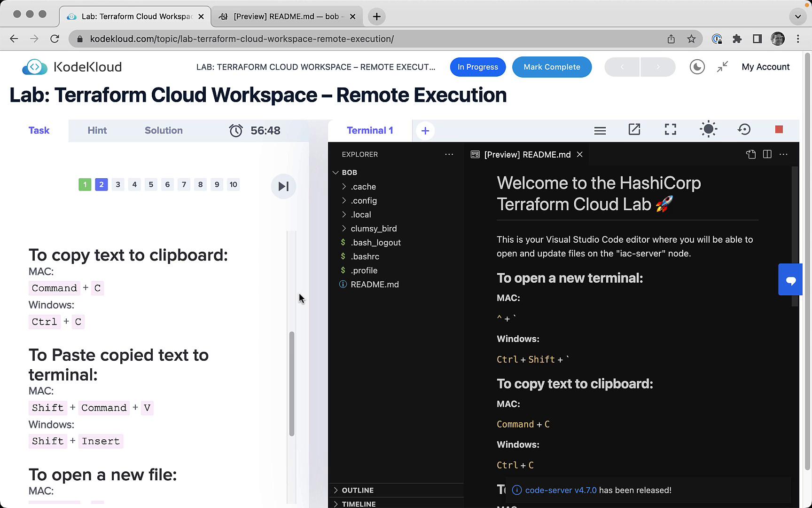Viewport: 812px width, 508px height.
Task: Open the lab hamburger menu icon
Action: [x=600, y=130]
